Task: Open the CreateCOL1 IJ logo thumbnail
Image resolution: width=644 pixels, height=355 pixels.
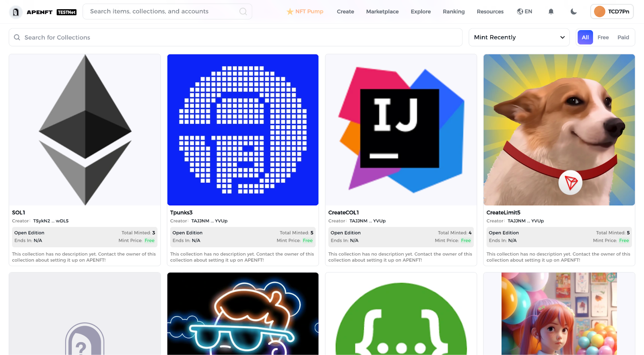Action: point(401,130)
